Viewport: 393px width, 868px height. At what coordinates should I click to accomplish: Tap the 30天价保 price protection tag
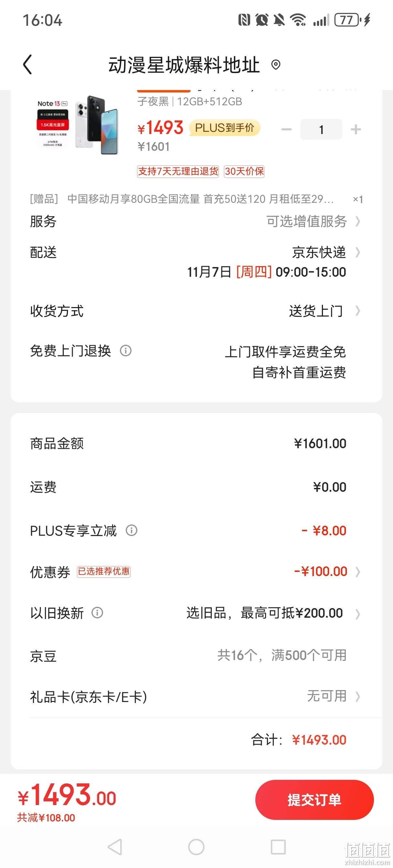tap(244, 171)
